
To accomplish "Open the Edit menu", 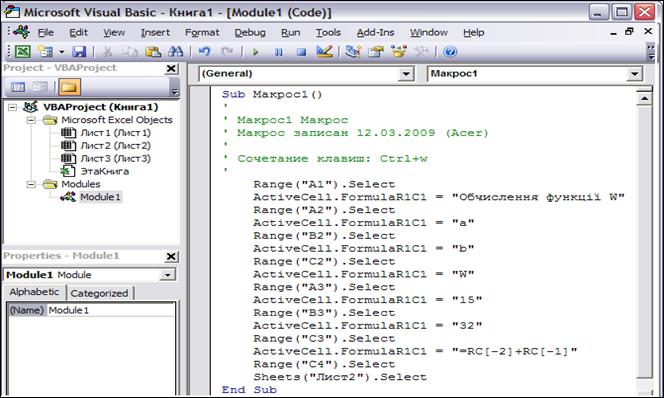I will 78,33.
